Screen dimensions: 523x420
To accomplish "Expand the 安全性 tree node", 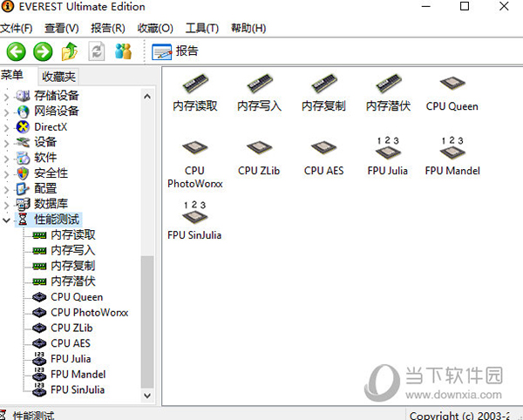I will coord(6,174).
